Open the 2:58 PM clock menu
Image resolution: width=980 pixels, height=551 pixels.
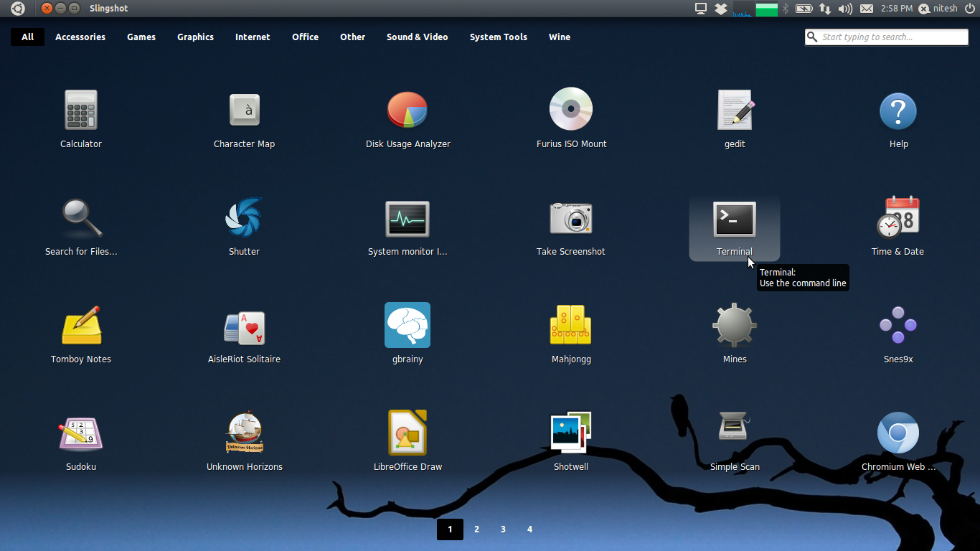click(x=896, y=9)
